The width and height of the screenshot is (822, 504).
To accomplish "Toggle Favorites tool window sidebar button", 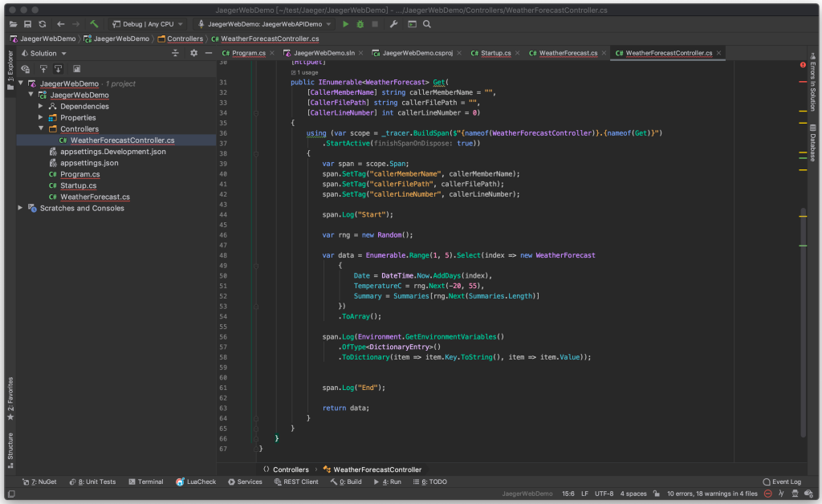I will pos(10,399).
